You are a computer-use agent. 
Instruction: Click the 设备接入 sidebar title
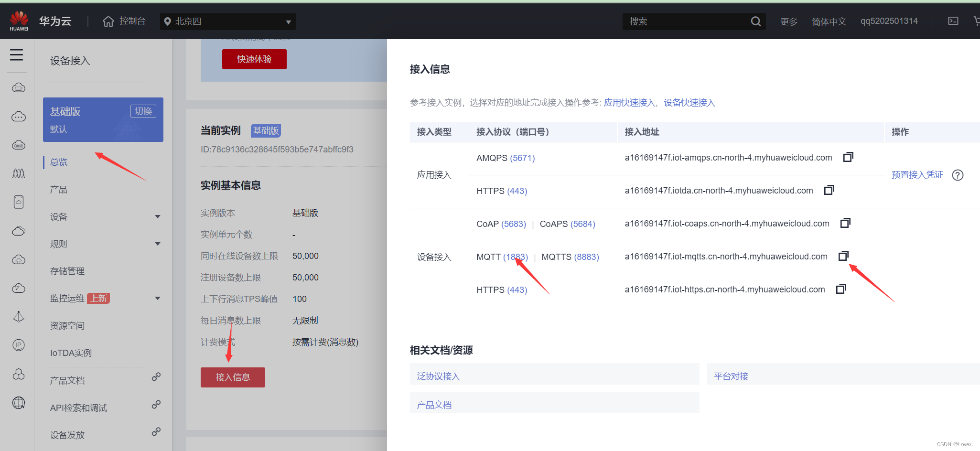point(70,61)
